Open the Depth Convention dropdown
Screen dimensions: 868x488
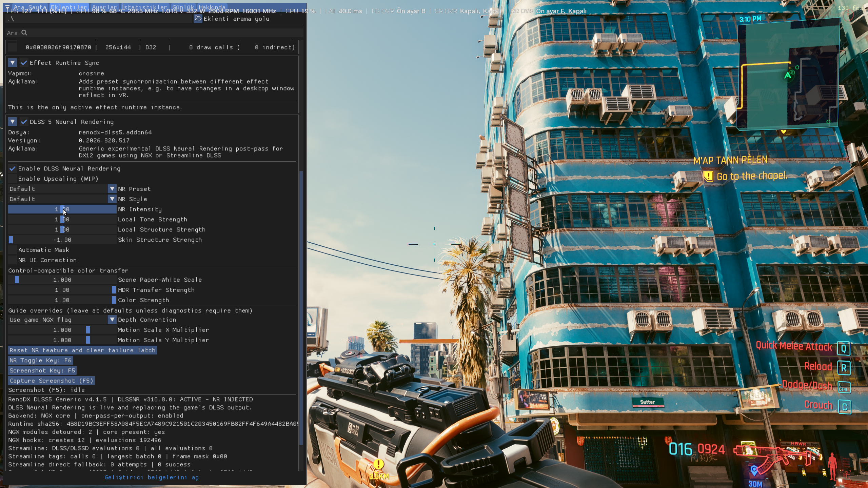pyautogui.click(x=62, y=320)
